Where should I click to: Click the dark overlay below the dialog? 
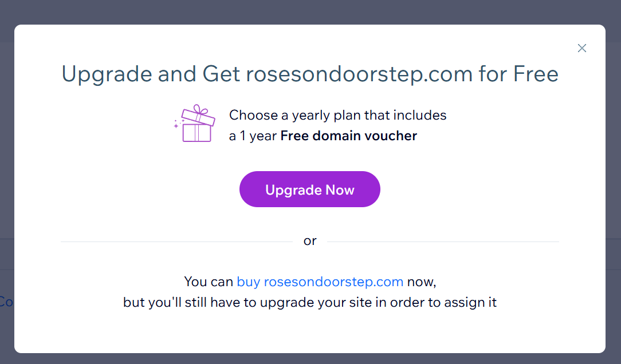[x=310, y=359]
